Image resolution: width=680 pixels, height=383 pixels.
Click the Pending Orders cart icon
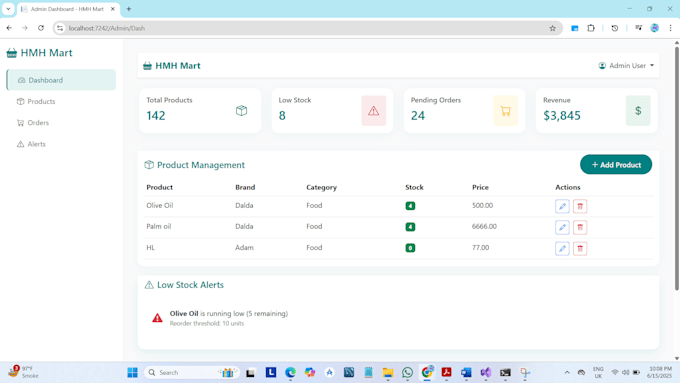coord(506,111)
